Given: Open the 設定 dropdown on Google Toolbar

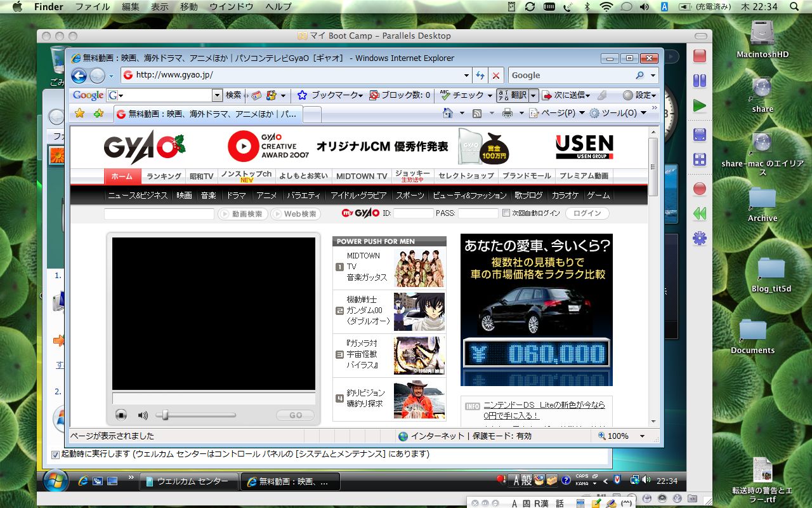Looking at the screenshot, I should 639,95.
